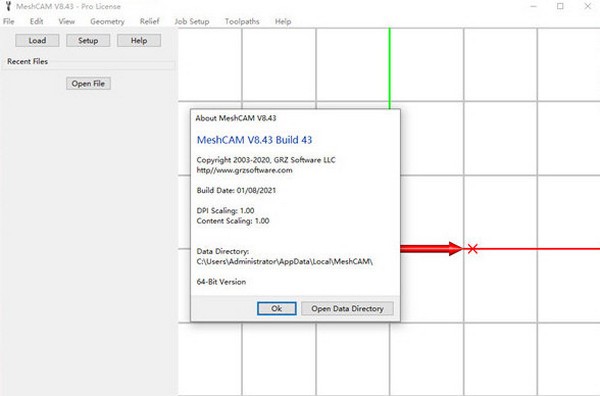The image size is (600, 396).
Task: Click the Copyright 2003-2020 GRZ Software text
Action: tap(266, 160)
